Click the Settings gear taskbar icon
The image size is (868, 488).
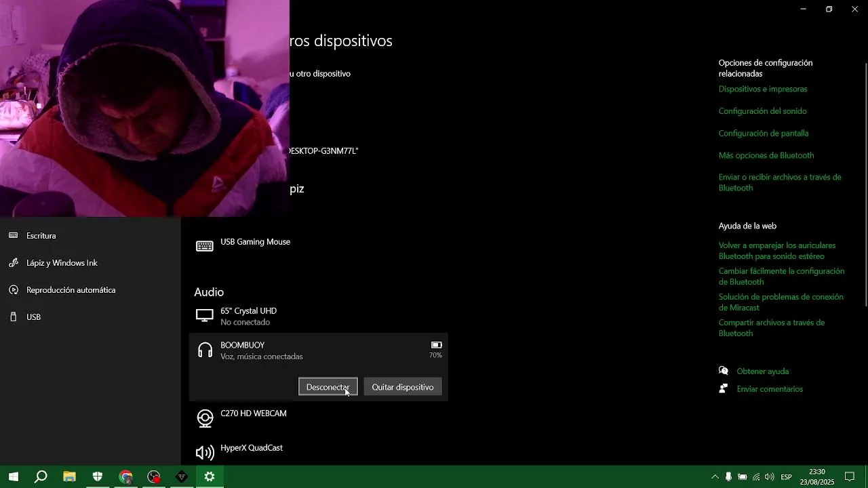click(210, 476)
